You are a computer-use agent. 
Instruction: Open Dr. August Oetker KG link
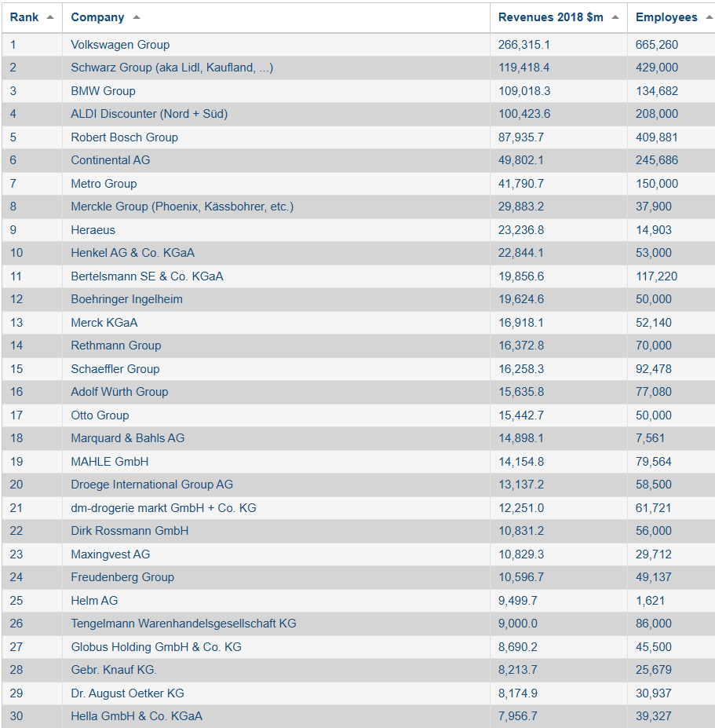127,693
